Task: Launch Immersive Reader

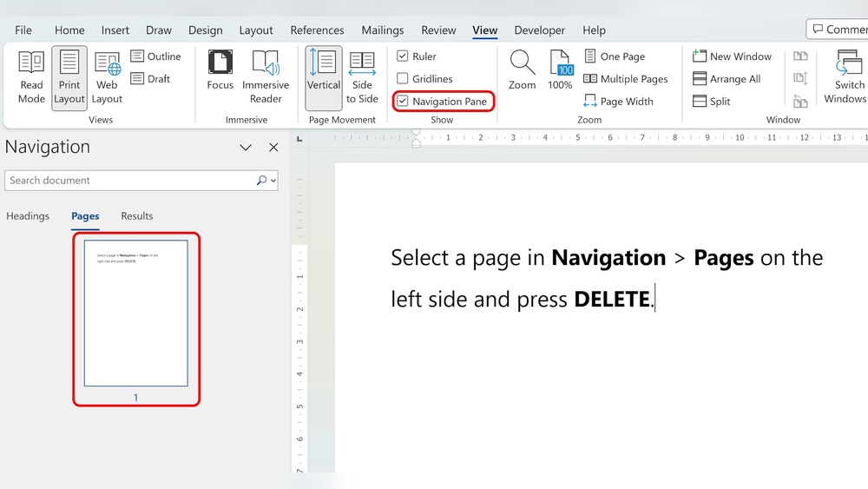Action: tap(266, 76)
